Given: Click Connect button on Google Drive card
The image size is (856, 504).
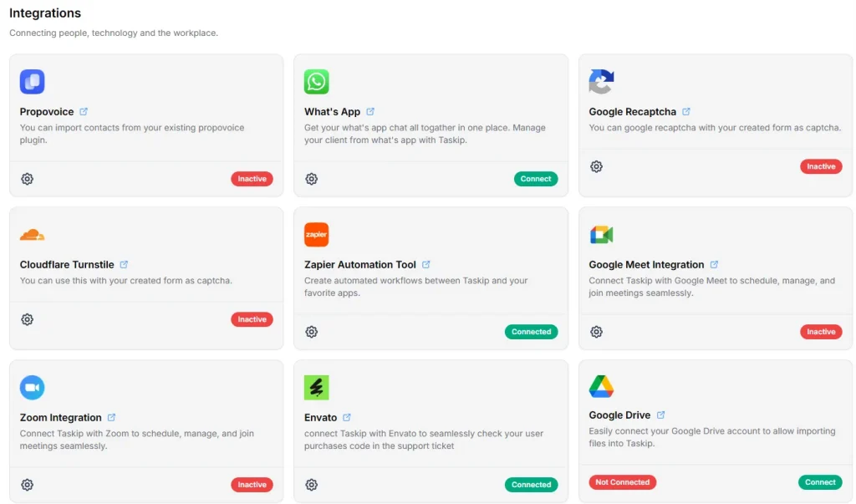Looking at the screenshot, I should pos(819,482).
